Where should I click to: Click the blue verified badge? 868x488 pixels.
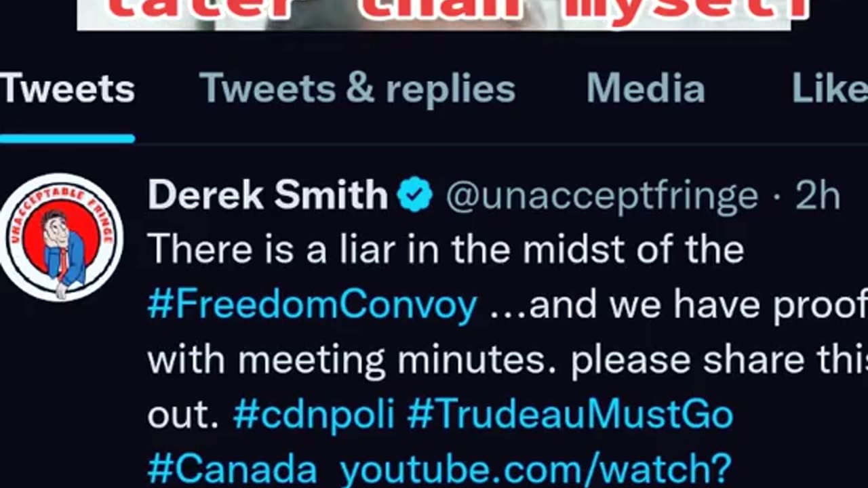[x=415, y=195]
